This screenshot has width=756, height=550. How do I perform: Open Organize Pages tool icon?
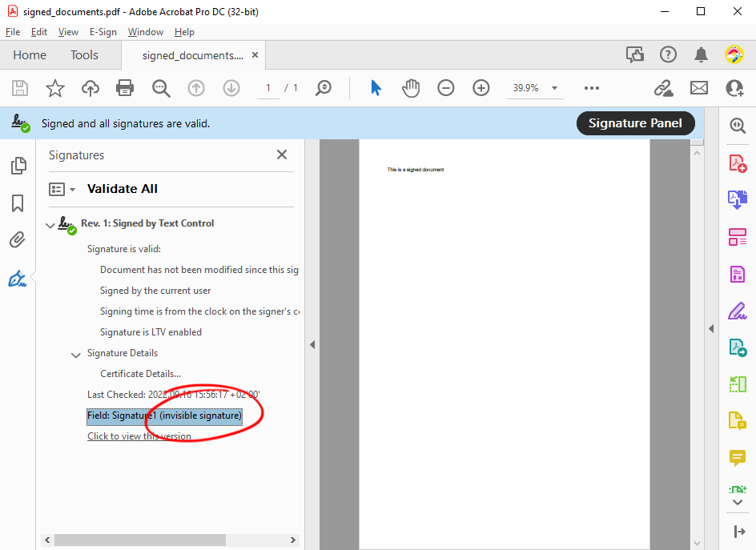pyautogui.click(x=738, y=237)
